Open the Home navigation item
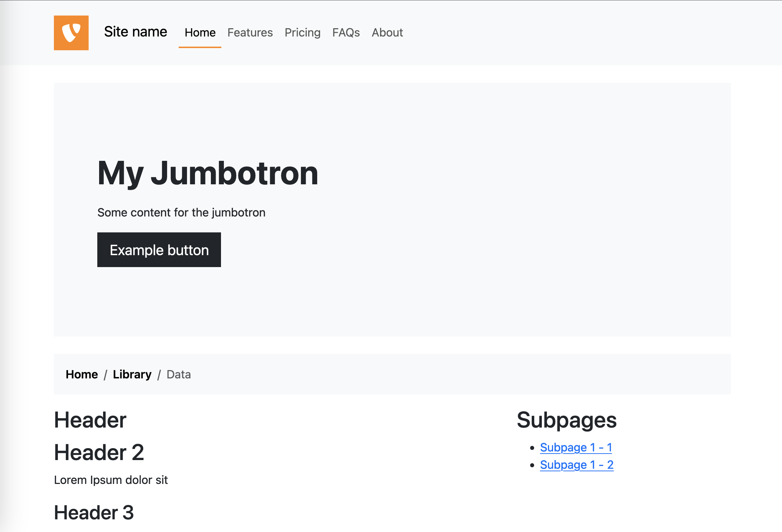Image resolution: width=782 pixels, height=532 pixels. click(200, 33)
